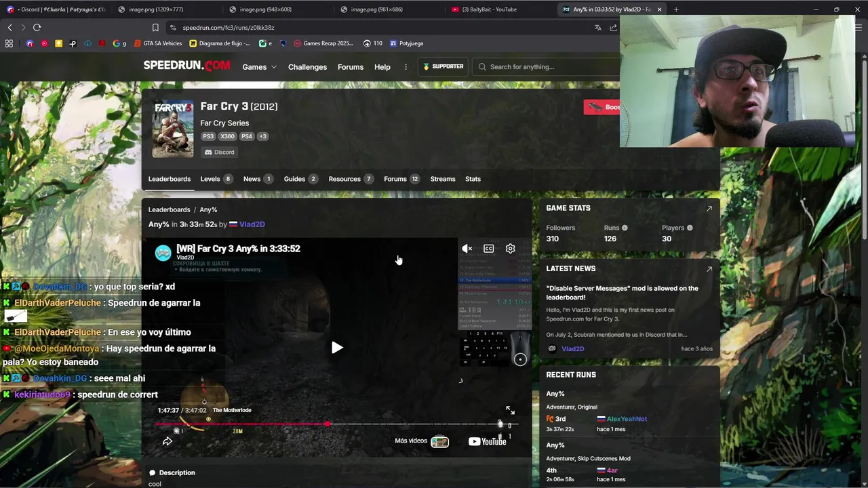This screenshot has height=488, width=868.
Task: Open runner Vlad2D's profile link
Action: pos(252,224)
